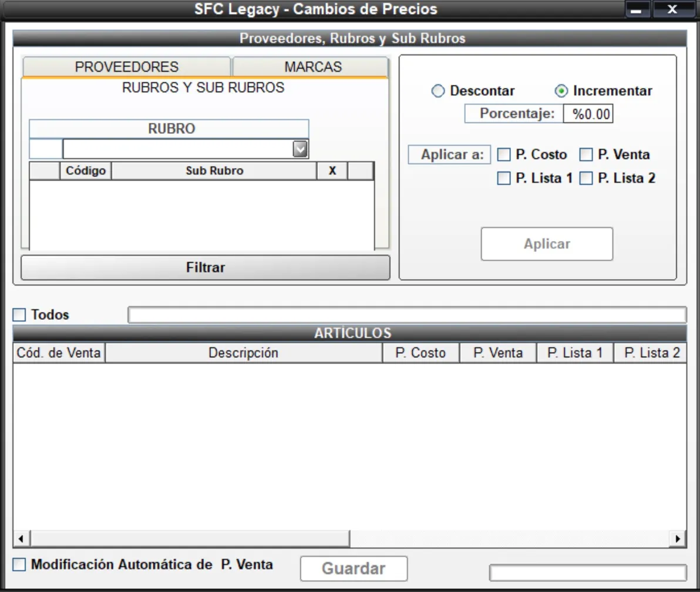The width and height of the screenshot is (700, 592).
Task: Check the P. Venta apply option
Action: (586, 155)
